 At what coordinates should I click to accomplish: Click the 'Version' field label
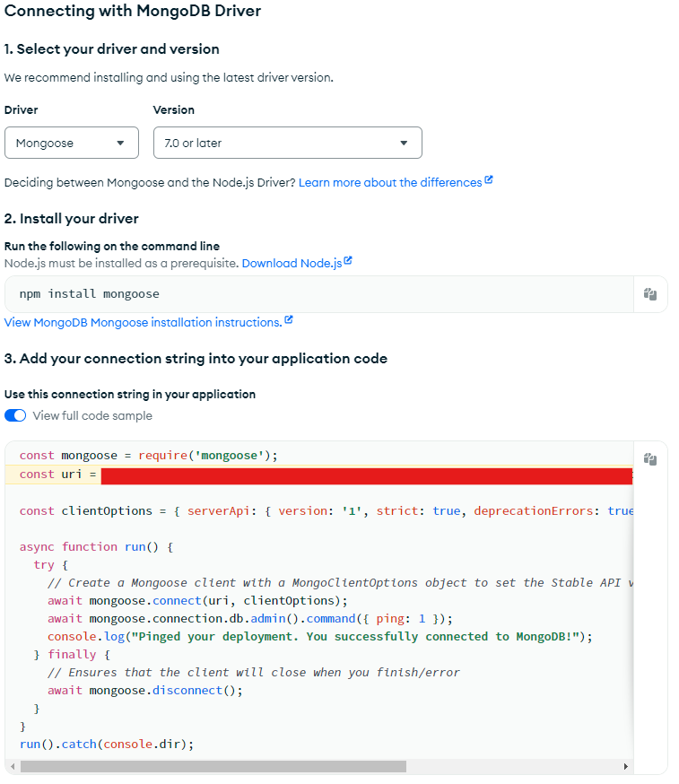[174, 110]
